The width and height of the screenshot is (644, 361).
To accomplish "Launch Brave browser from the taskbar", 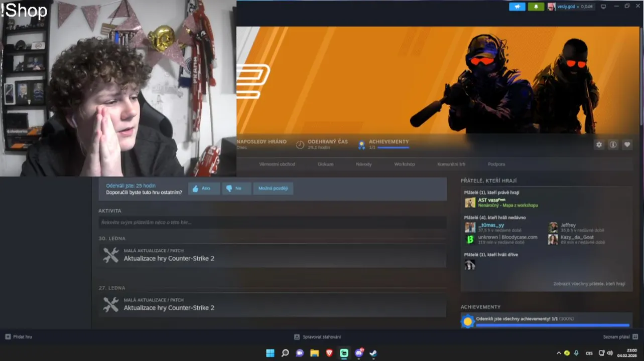I will [x=329, y=353].
